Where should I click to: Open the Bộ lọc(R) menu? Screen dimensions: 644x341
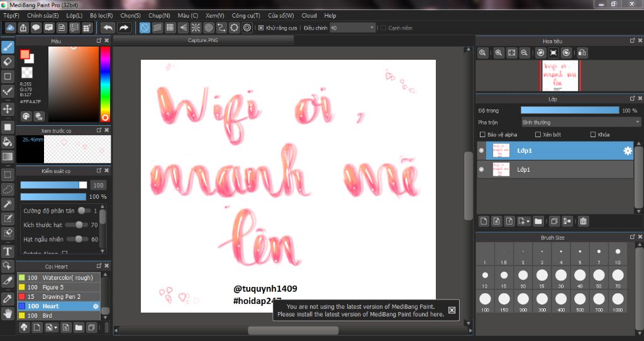[101, 15]
